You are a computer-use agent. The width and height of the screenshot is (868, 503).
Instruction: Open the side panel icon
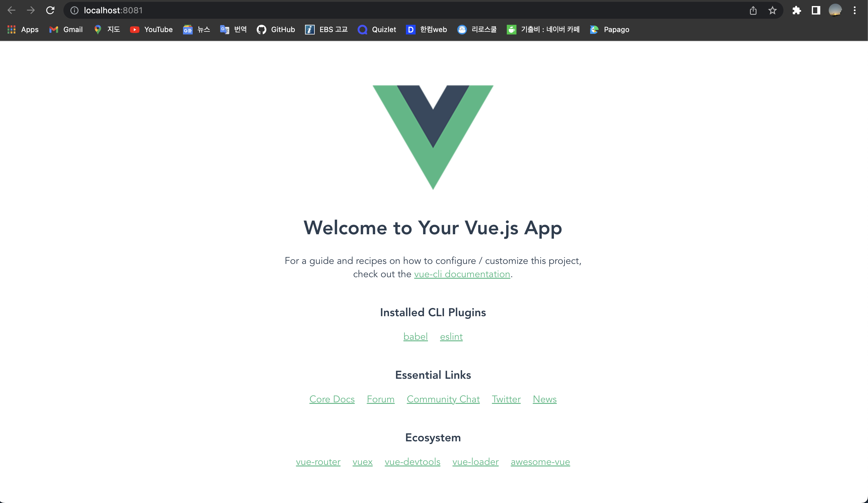(816, 10)
